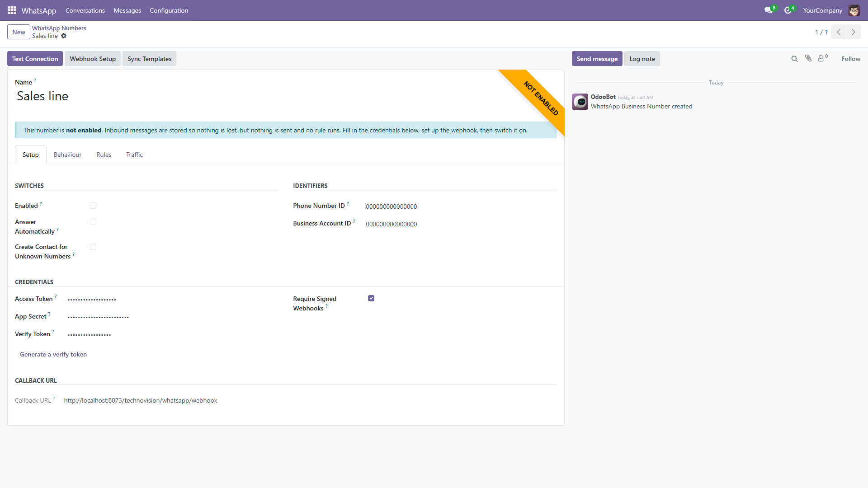Open the apps grid menu icon
The height and width of the screenshot is (488, 868).
click(x=12, y=10)
